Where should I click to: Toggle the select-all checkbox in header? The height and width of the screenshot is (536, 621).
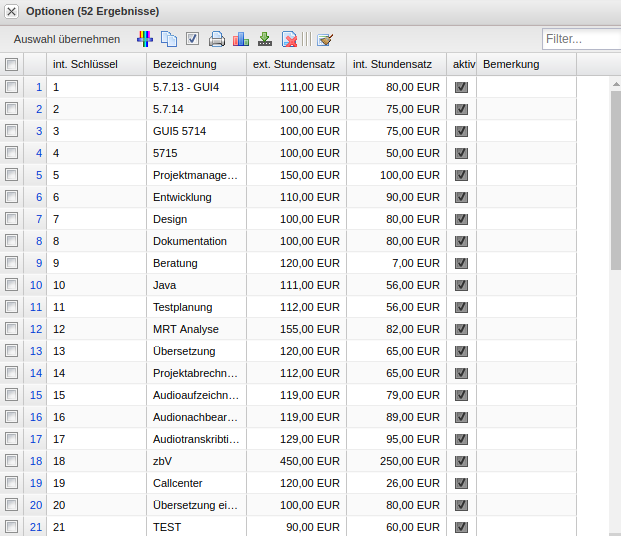pos(12,65)
